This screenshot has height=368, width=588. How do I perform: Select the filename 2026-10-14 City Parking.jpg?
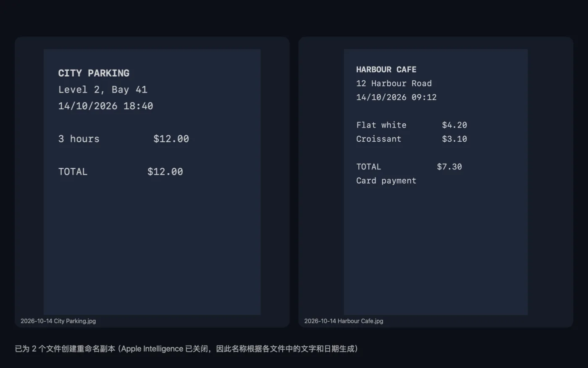tap(58, 321)
